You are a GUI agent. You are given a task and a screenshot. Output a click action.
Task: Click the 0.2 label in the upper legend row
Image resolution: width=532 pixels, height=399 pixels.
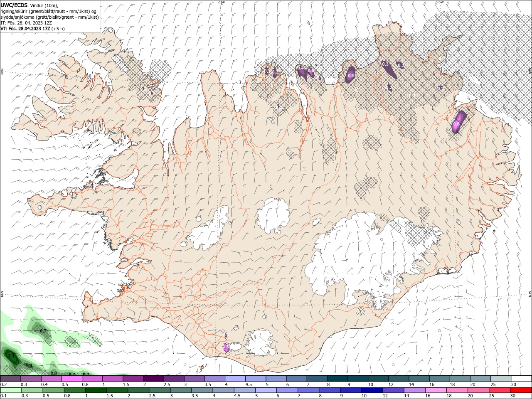click(x=3, y=384)
